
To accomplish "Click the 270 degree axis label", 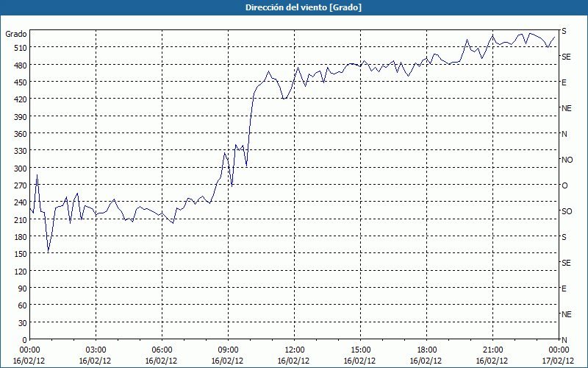I will point(21,185).
